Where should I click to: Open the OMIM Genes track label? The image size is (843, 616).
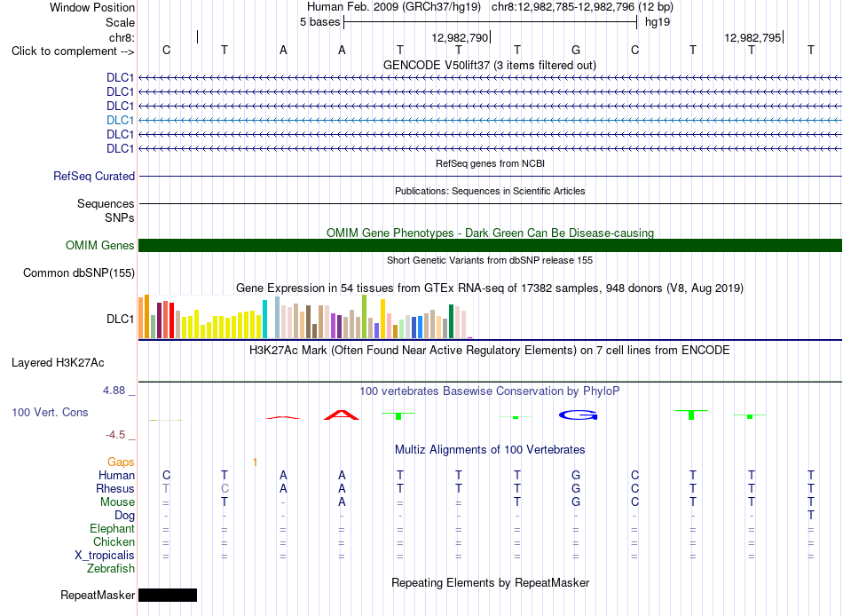pyautogui.click(x=100, y=245)
